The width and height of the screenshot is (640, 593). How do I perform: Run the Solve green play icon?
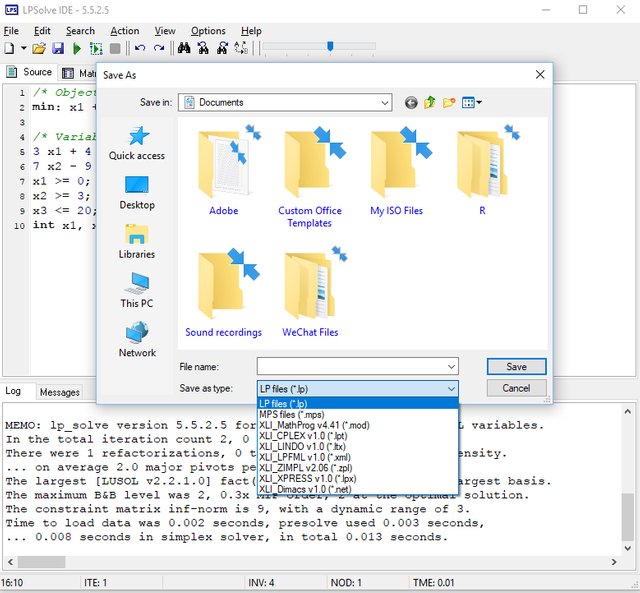pos(77,49)
